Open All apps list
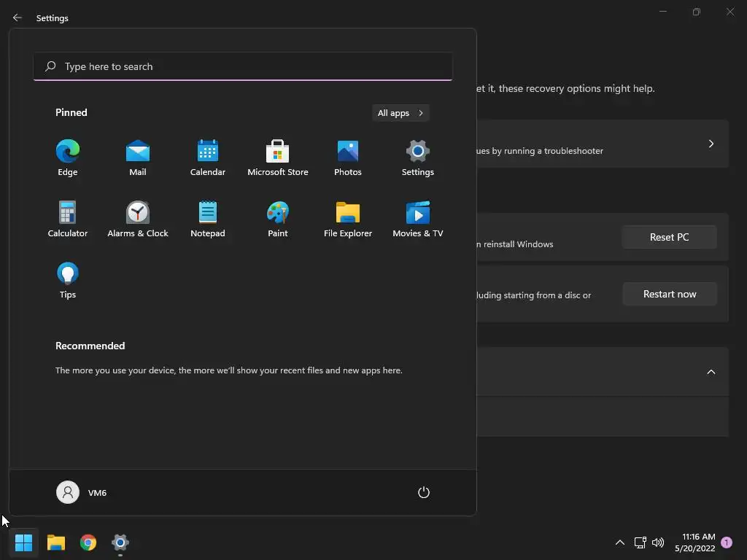The width and height of the screenshot is (747, 560). pyautogui.click(x=400, y=113)
